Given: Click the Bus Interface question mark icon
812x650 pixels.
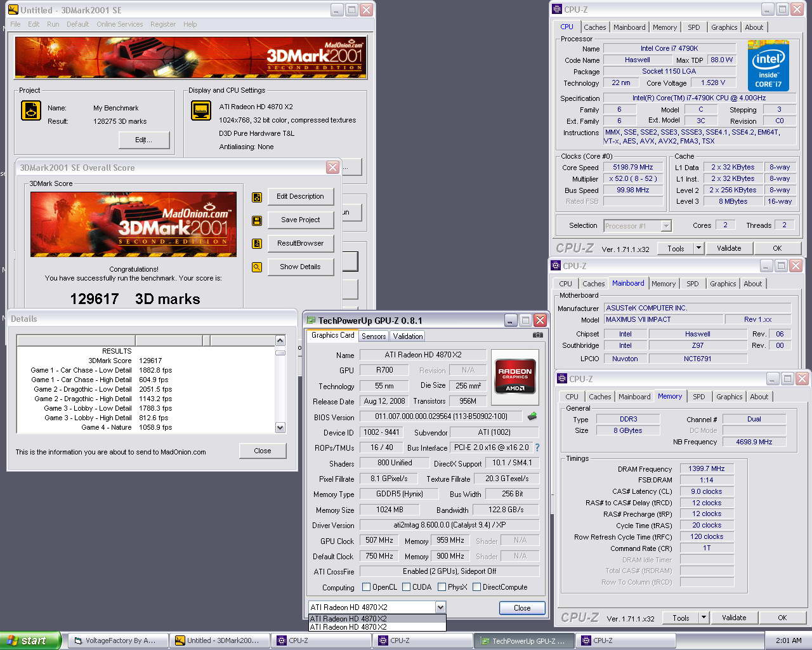Looking at the screenshot, I should (x=537, y=448).
